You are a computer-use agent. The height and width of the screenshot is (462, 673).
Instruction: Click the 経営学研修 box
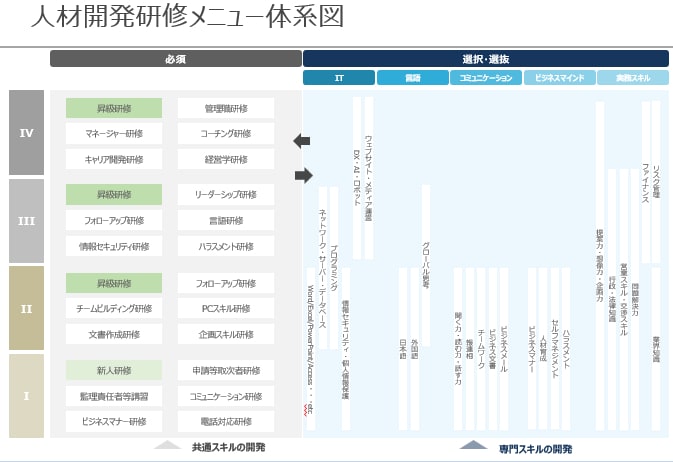(x=226, y=159)
